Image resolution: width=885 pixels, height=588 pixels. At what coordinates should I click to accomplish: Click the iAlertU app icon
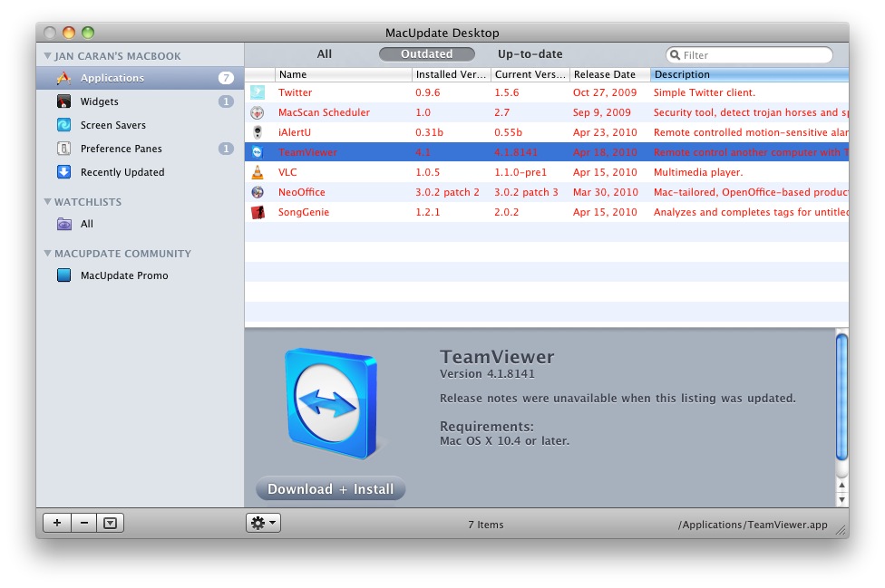258,132
